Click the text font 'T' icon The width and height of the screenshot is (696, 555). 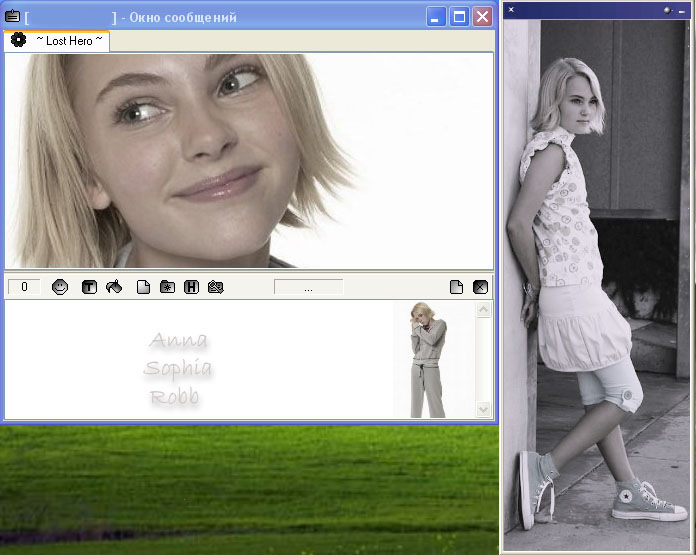tap(89, 287)
